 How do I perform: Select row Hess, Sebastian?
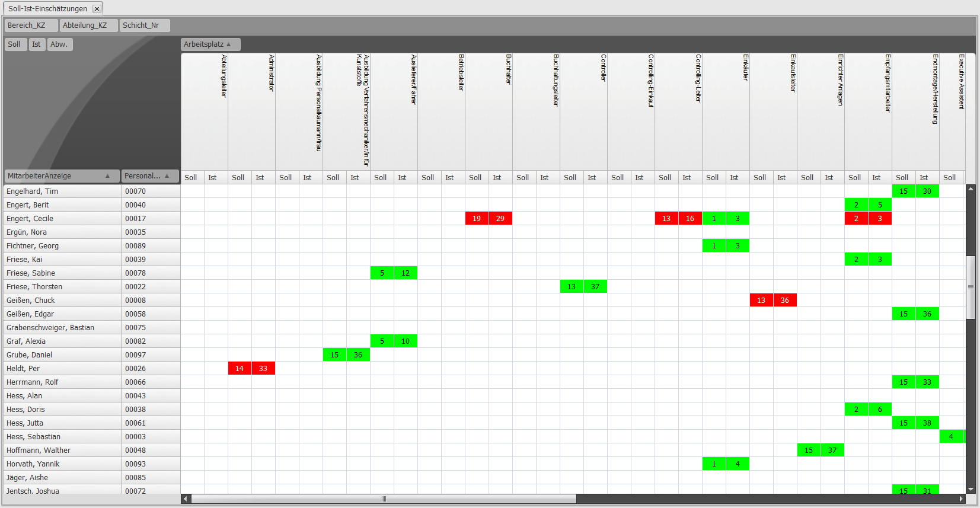pyautogui.click(x=62, y=437)
